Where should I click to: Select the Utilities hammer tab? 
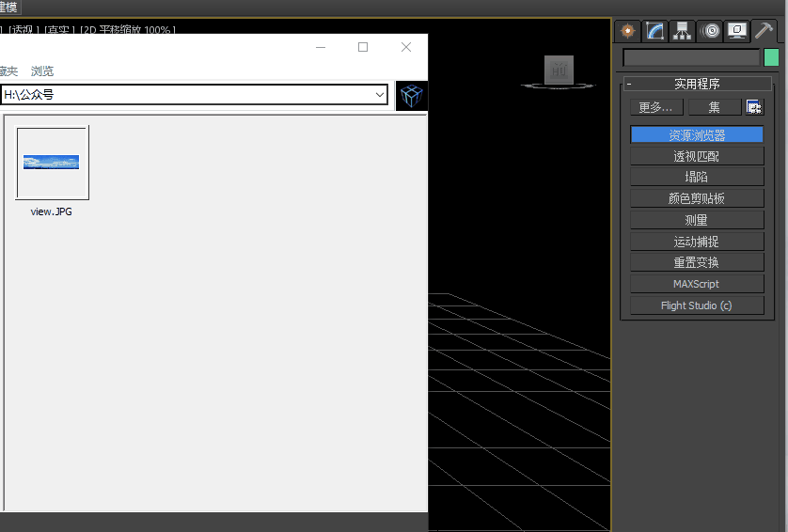point(764,31)
